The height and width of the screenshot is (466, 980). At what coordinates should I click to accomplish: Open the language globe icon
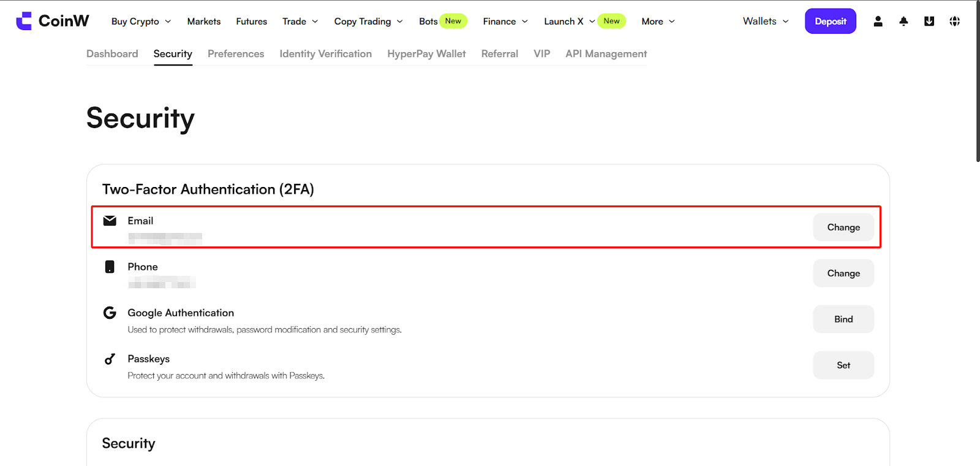955,21
